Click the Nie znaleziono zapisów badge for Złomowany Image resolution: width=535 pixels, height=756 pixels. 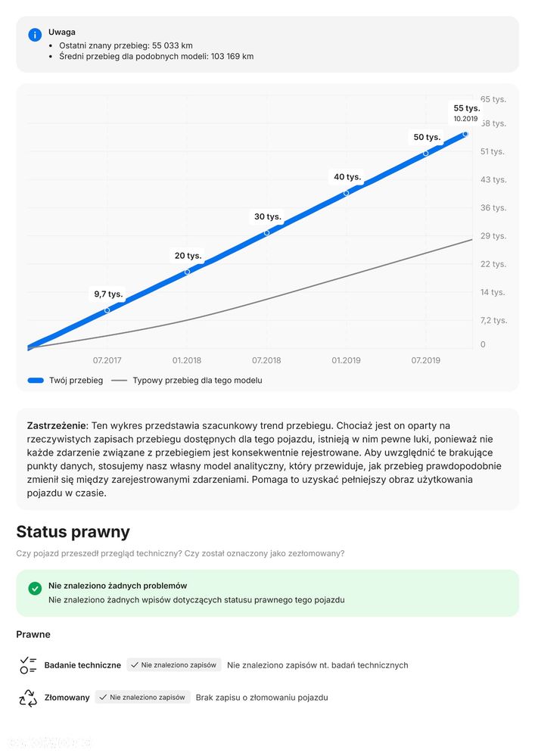143,697
